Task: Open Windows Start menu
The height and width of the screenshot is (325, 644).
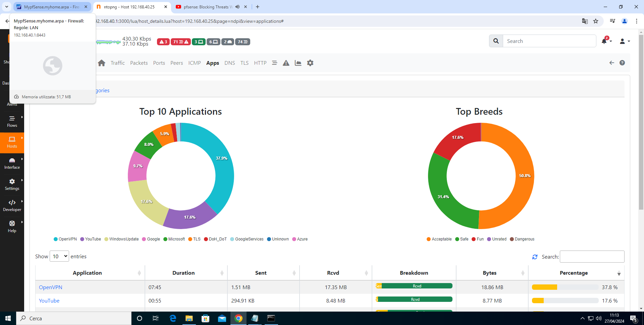Action: (8, 318)
